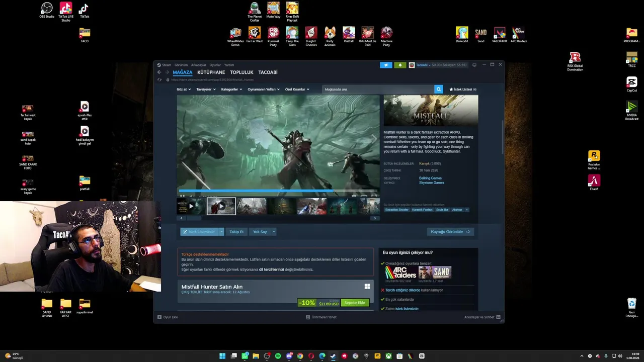Expand the Tavsiyeler dropdown menu

(x=206, y=89)
